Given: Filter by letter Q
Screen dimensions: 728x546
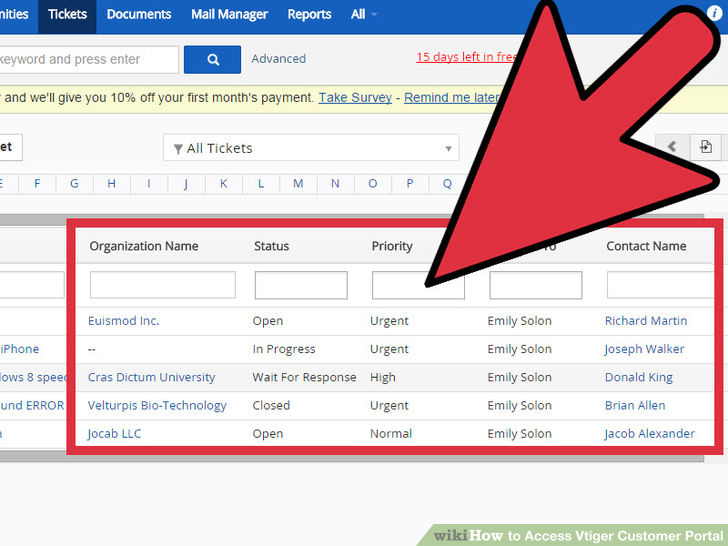Looking at the screenshot, I should point(447,183).
